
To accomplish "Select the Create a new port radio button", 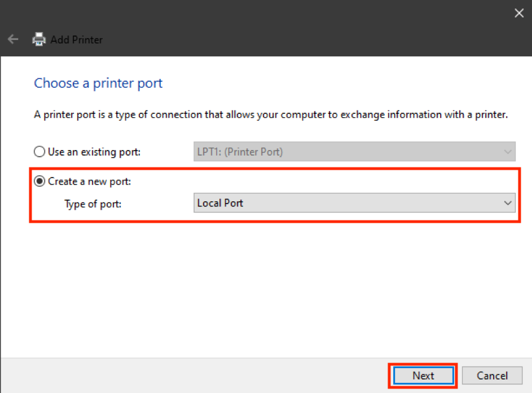I will 39,181.
